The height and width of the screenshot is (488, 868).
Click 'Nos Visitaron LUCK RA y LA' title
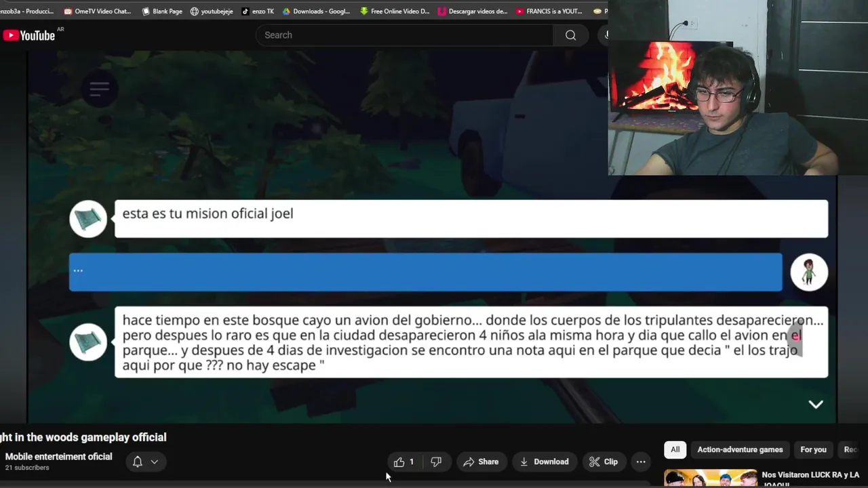(810, 475)
